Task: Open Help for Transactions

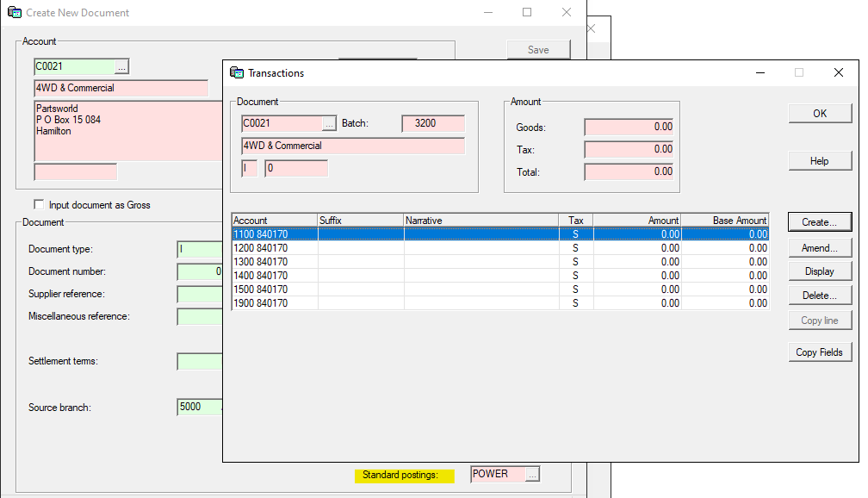Action: [819, 161]
